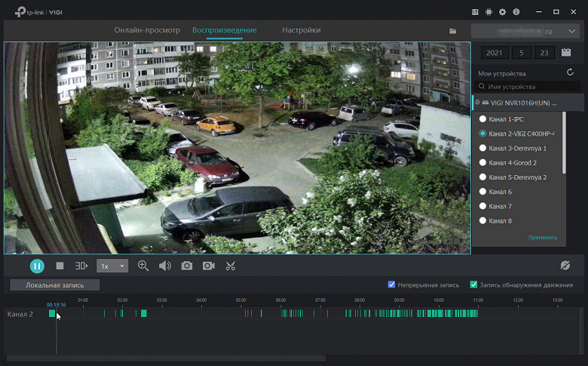Screen dimensions: 588x366
Task: Switch to the Онлайн-просмотр tab
Action: click(x=147, y=30)
